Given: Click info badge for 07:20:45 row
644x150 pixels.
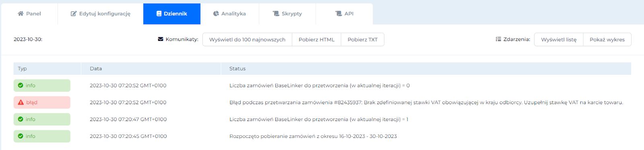Looking at the screenshot, I should click(42, 136).
